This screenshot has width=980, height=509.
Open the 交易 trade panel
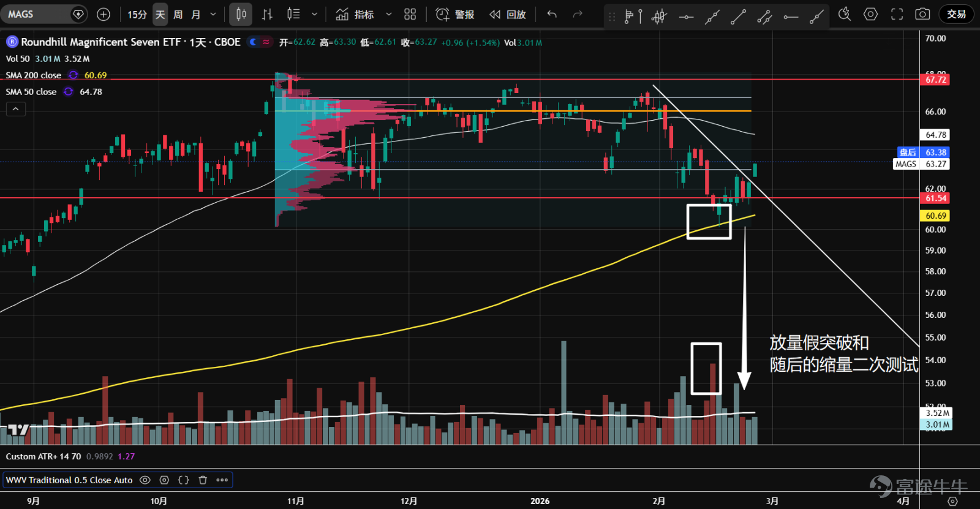[x=956, y=14]
